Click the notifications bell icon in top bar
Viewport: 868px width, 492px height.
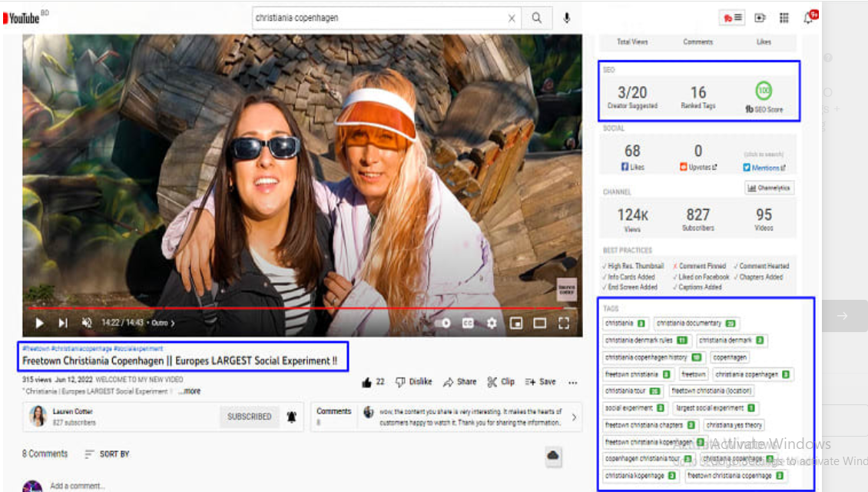tap(810, 18)
